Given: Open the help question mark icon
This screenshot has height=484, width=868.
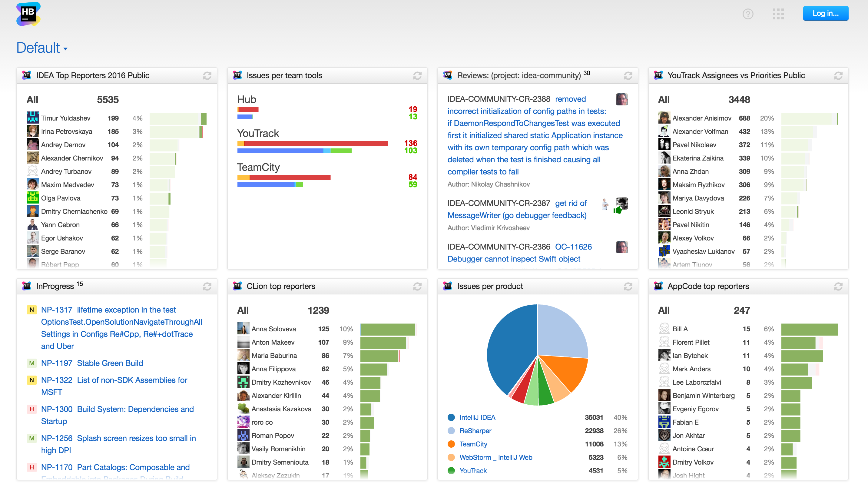Looking at the screenshot, I should click(x=748, y=14).
